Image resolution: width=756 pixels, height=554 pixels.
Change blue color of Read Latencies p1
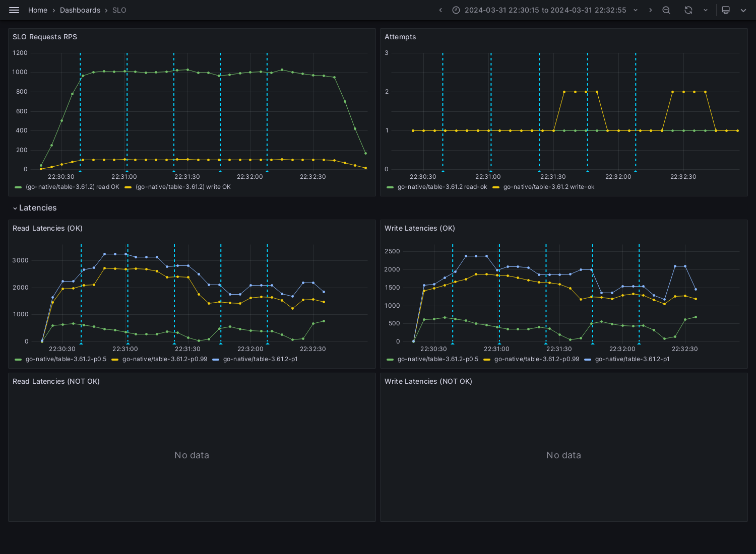point(216,360)
